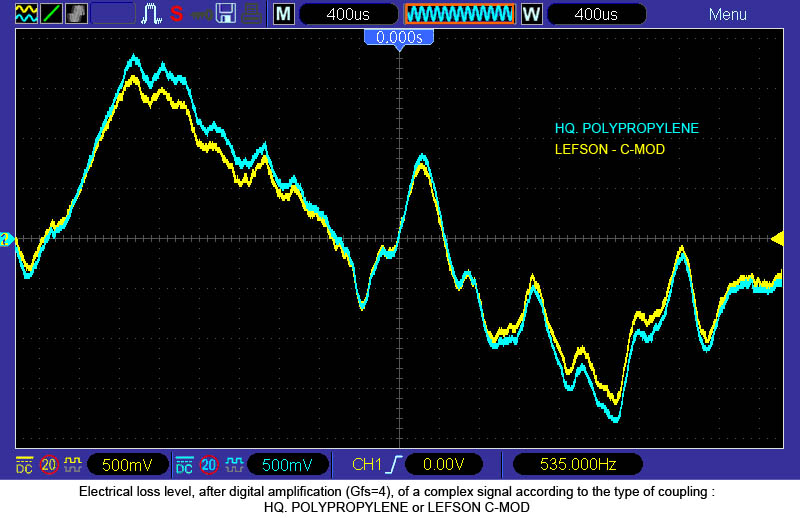Image resolution: width=800 pixels, height=518 pixels.
Task: Open yellow channel 500mV scale setting
Action: tap(127, 465)
